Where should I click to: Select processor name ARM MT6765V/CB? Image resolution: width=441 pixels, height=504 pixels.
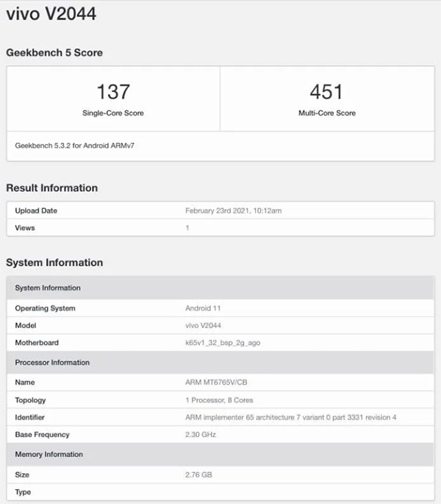tap(216, 382)
